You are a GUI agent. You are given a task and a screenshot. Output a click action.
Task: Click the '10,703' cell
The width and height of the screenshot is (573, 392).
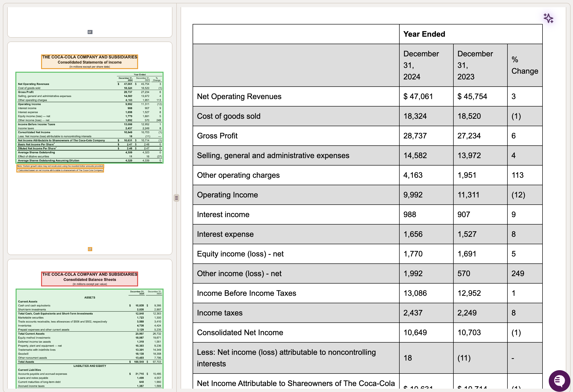(x=480, y=333)
